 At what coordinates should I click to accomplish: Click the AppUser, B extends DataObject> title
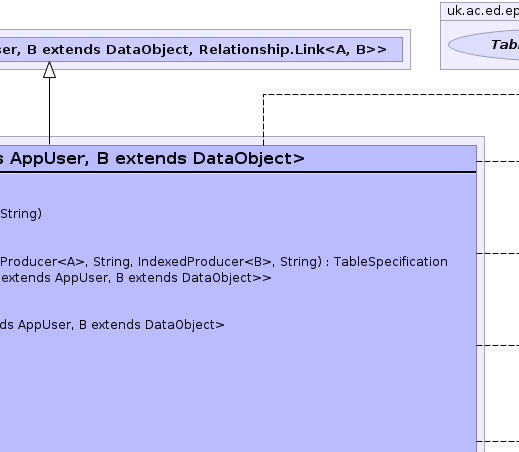pos(157,158)
